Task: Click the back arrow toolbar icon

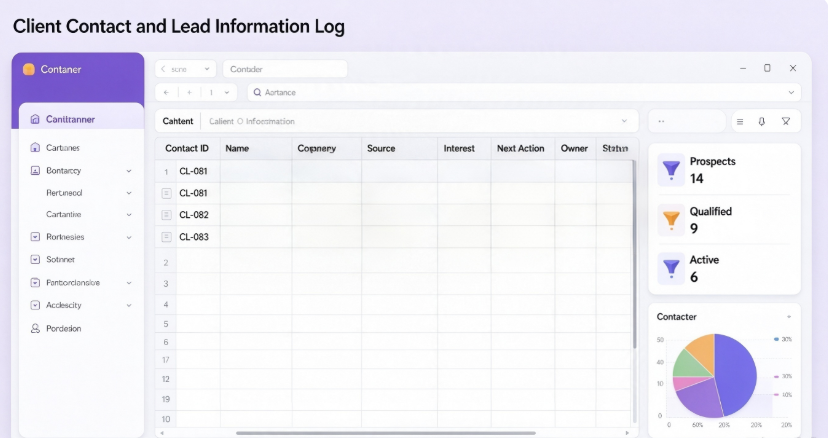Action: (x=166, y=92)
